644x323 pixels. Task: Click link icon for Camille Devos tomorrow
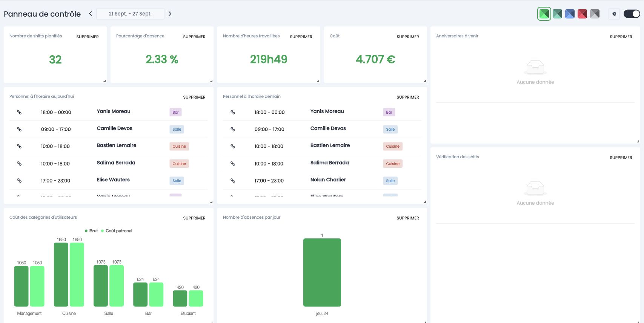tap(233, 129)
